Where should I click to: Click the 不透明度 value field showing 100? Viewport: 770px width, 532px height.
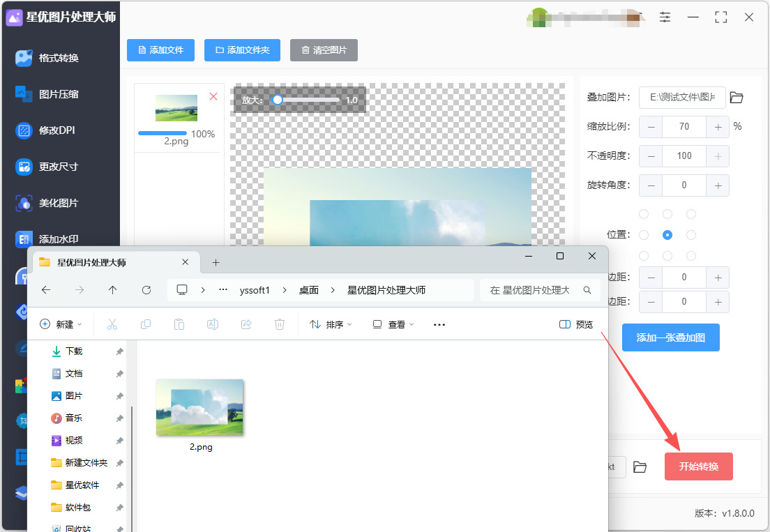684,156
